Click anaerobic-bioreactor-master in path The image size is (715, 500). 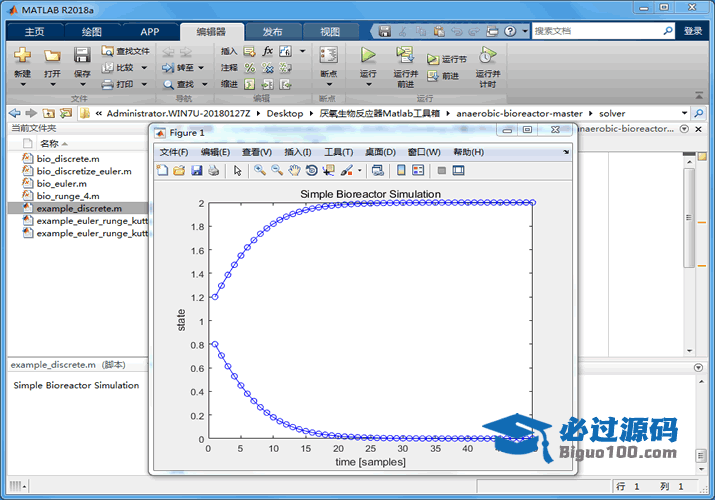pos(519,113)
